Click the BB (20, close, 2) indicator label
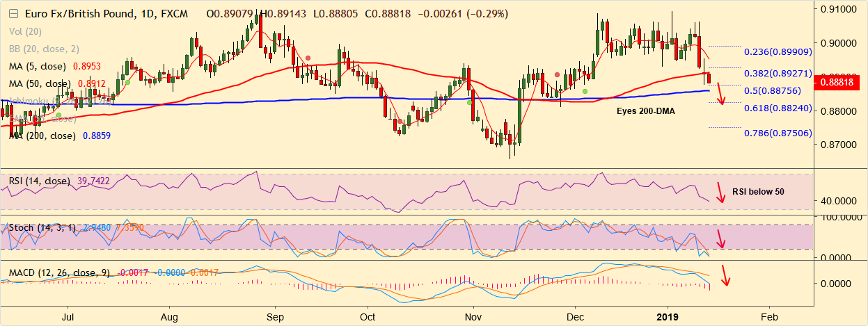 click(x=45, y=49)
